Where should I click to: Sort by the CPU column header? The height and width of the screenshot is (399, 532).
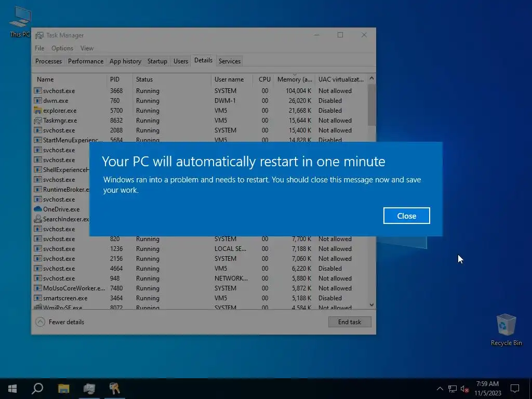(x=264, y=79)
